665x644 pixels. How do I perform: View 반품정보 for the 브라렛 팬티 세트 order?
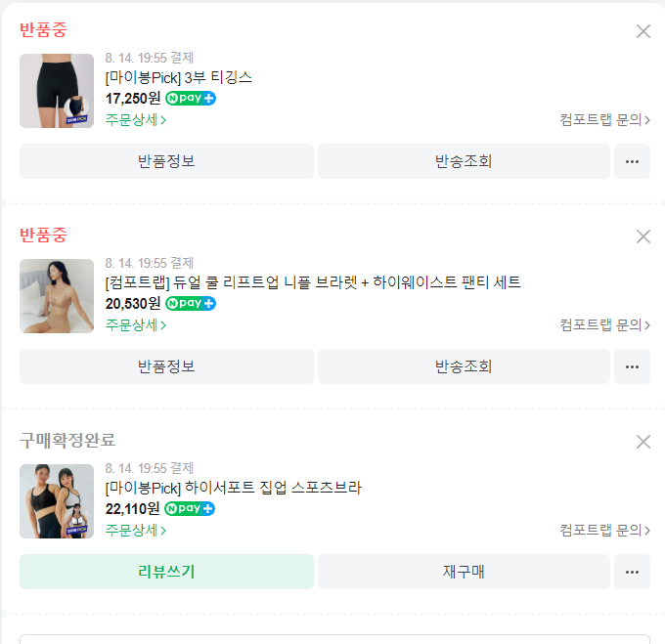(x=166, y=366)
